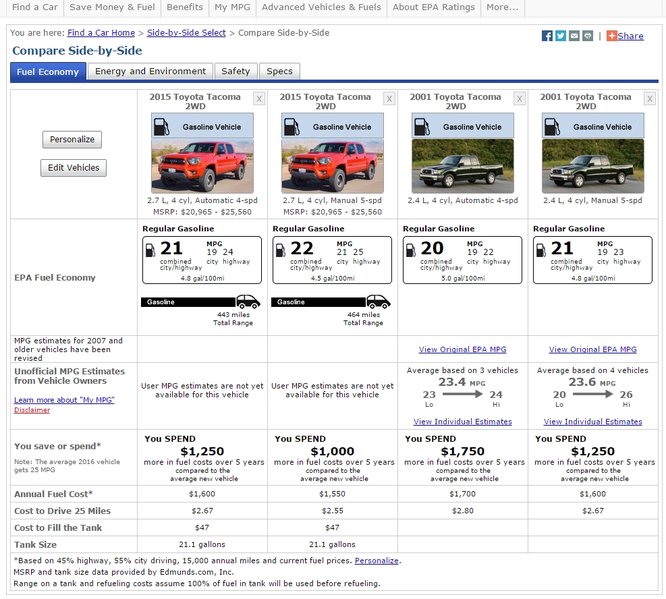This screenshot has height=599, width=666.
Task: Click fuel pump icon beside 22 combined MPG
Action: coord(281,250)
